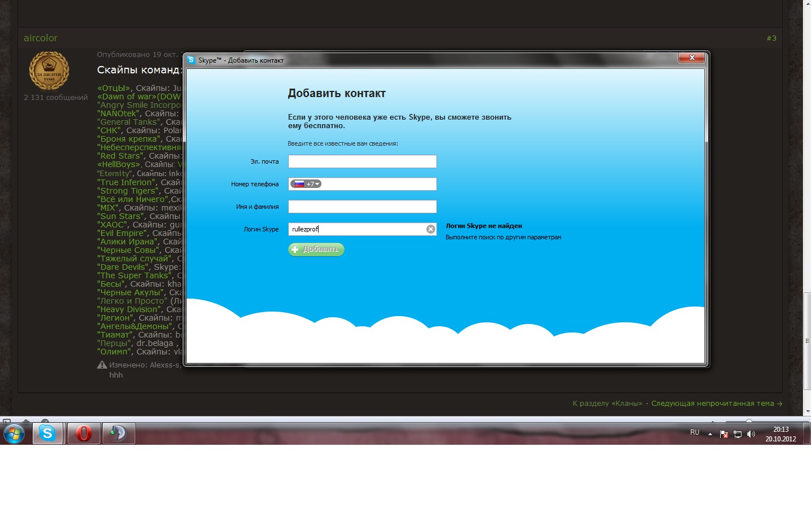This screenshot has width=812, height=508.
Task: Click the Action Center flag tray icon
Action: click(x=724, y=434)
